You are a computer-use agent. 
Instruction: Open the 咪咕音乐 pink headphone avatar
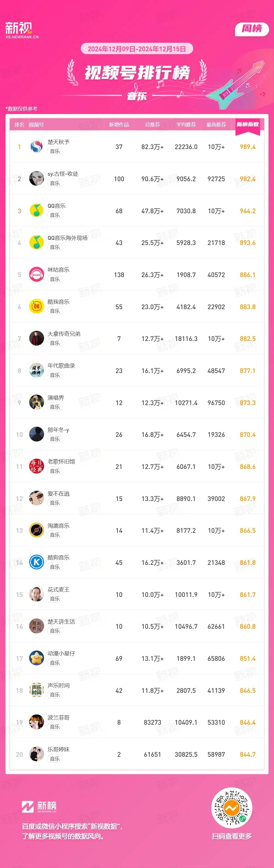pyautogui.click(x=36, y=275)
